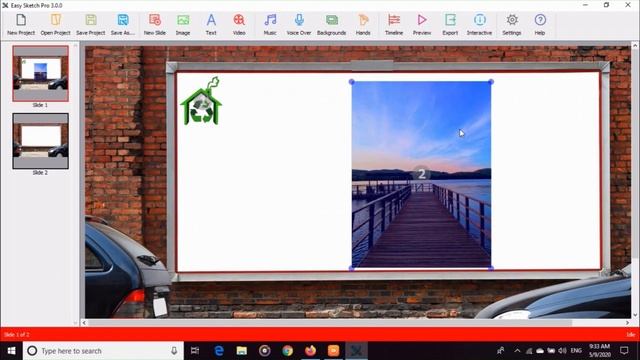Select the Text tool
Screen dimensions: 640x360
coord(211,24)
